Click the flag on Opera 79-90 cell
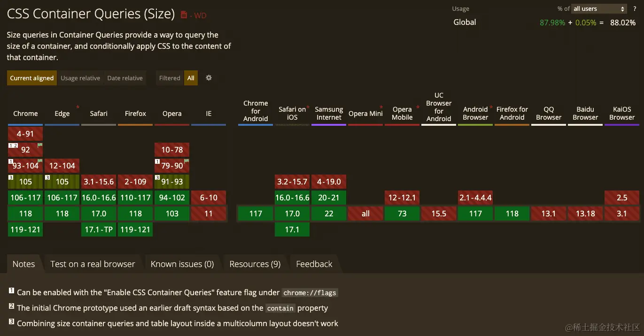The width and height of the screenshot is (644, 336). [x=186, y=161]
